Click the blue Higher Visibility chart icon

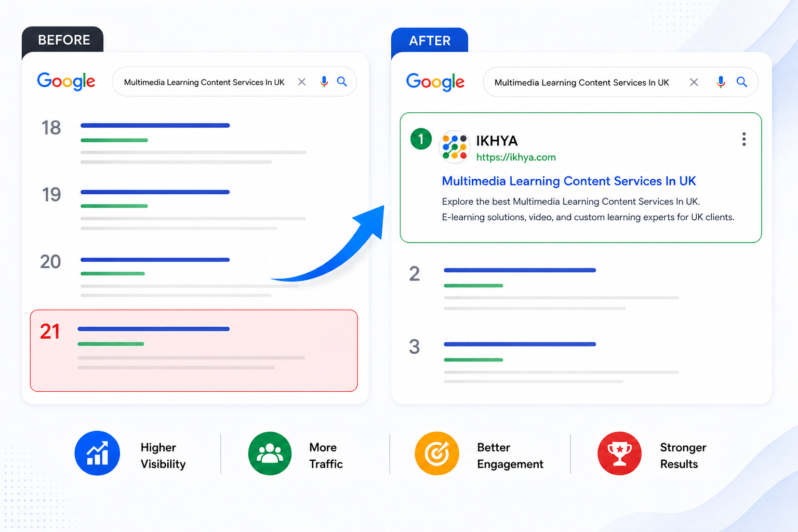[x=97, y=453]
